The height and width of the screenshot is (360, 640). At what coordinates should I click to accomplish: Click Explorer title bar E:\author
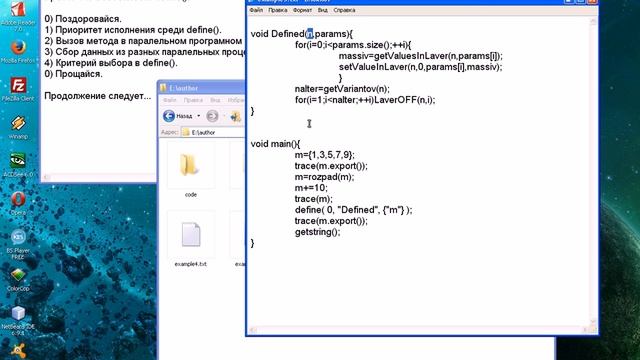tap(202, 88)
